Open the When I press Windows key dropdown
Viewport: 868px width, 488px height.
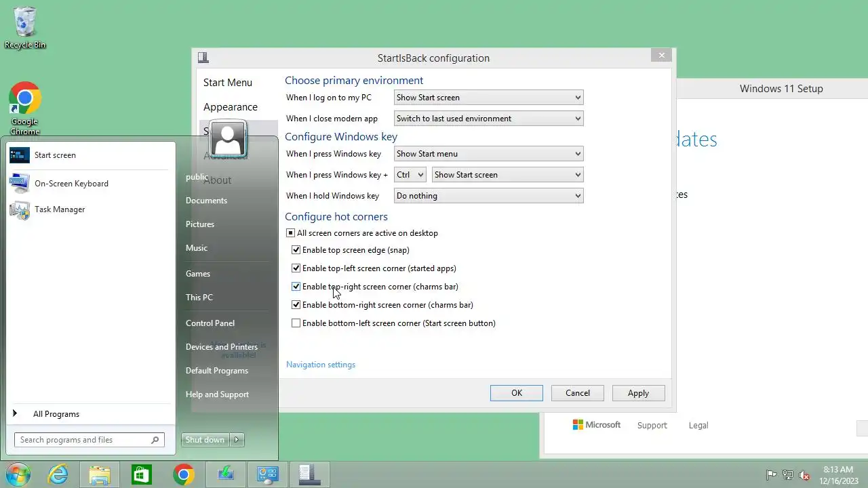[488, 154]
